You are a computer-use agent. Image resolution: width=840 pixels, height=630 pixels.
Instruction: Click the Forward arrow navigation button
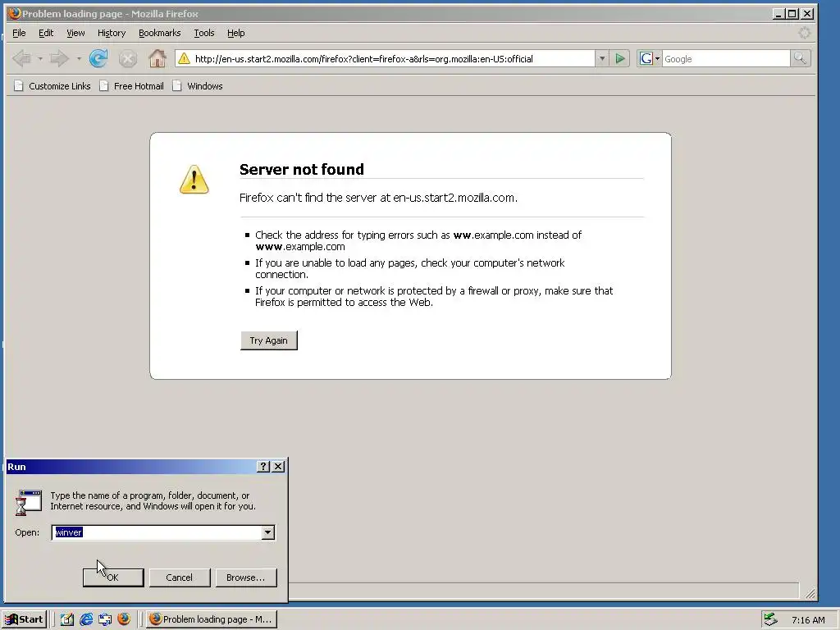click(x=59, y=58)
